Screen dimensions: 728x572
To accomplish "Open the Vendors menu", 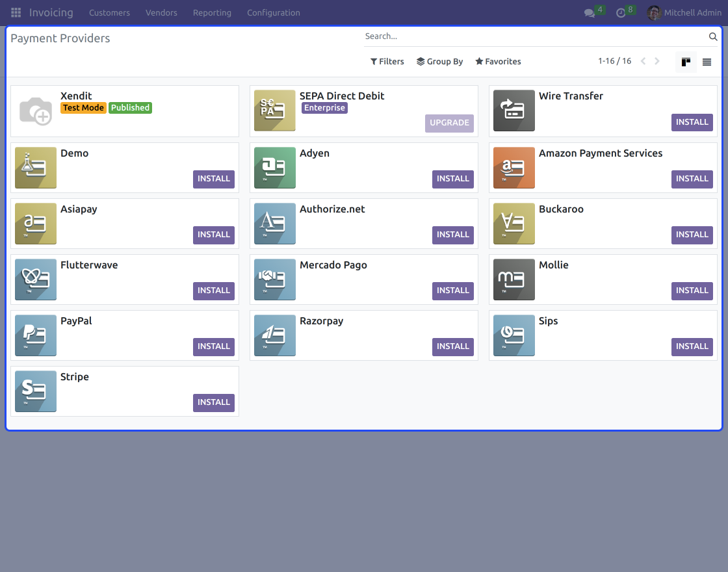I will tap(162, 12).
